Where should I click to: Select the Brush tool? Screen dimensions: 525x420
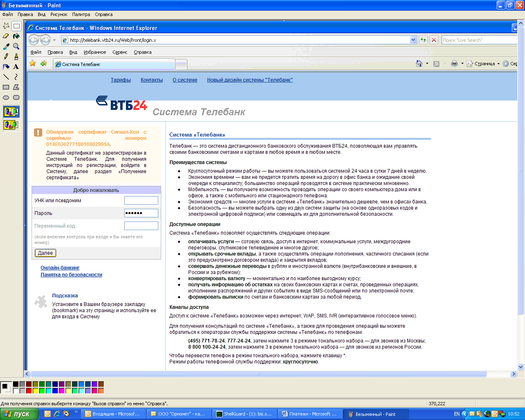point(16,57)
